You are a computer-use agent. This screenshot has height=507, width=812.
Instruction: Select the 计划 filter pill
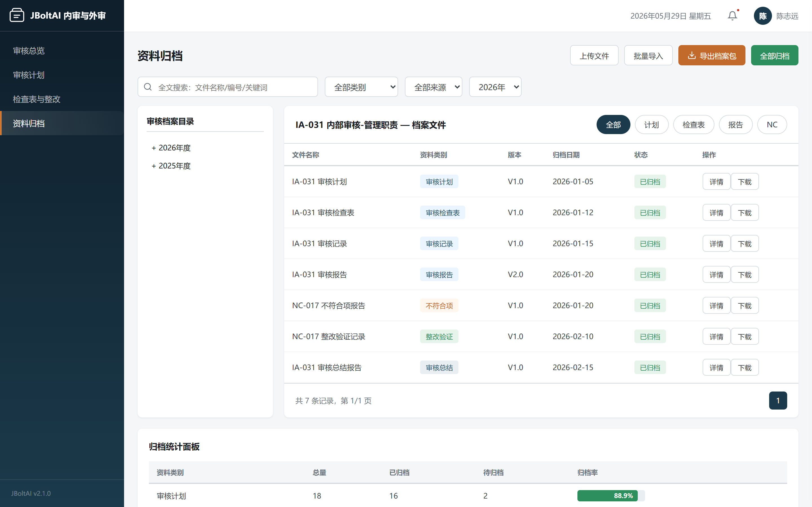point(652,125)
